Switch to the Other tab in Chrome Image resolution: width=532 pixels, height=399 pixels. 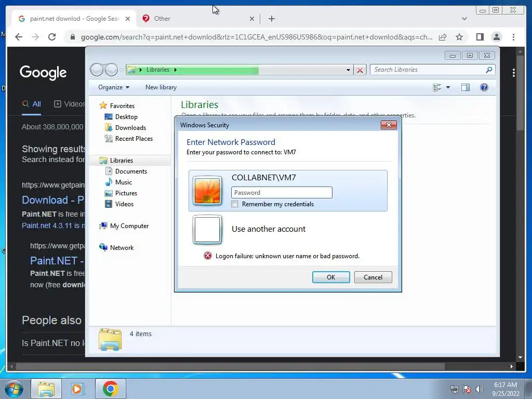pos(198,19)
